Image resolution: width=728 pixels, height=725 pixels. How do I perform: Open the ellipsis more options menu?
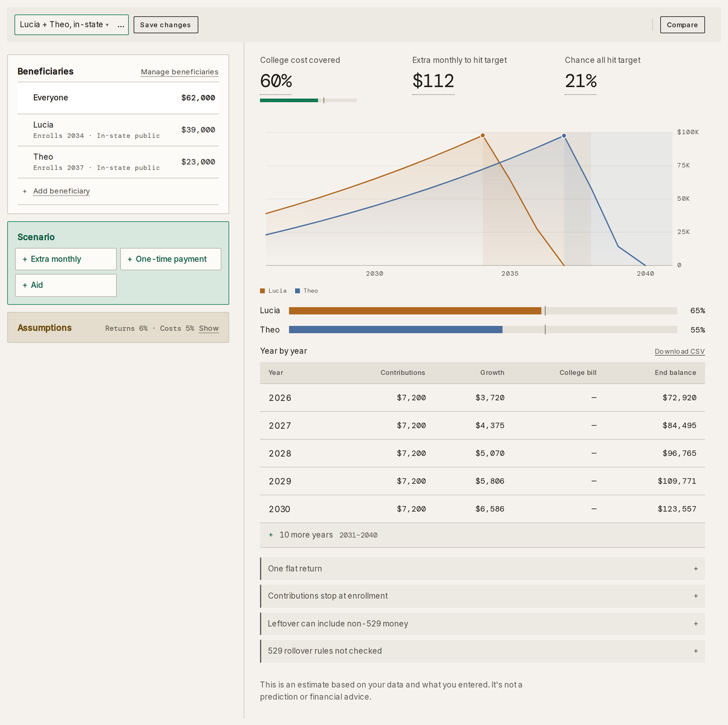pos(121,25)
